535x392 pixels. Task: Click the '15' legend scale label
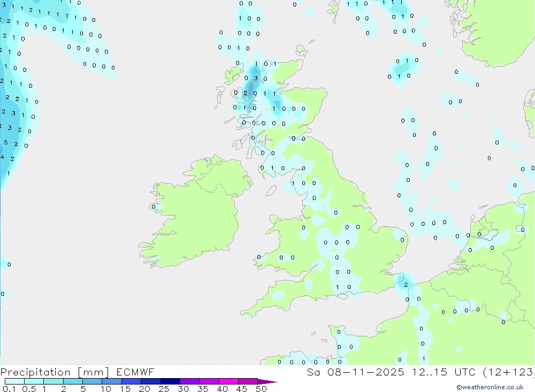point(125,389)
